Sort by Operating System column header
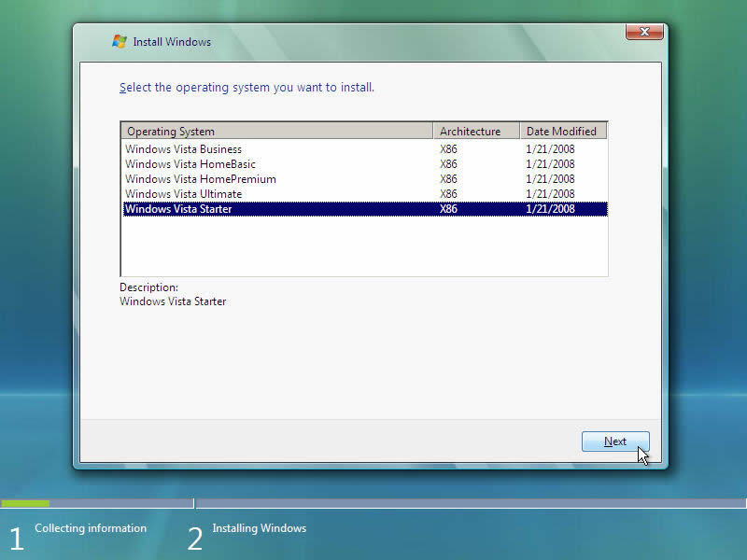747x560 pixels. (276, 131)
